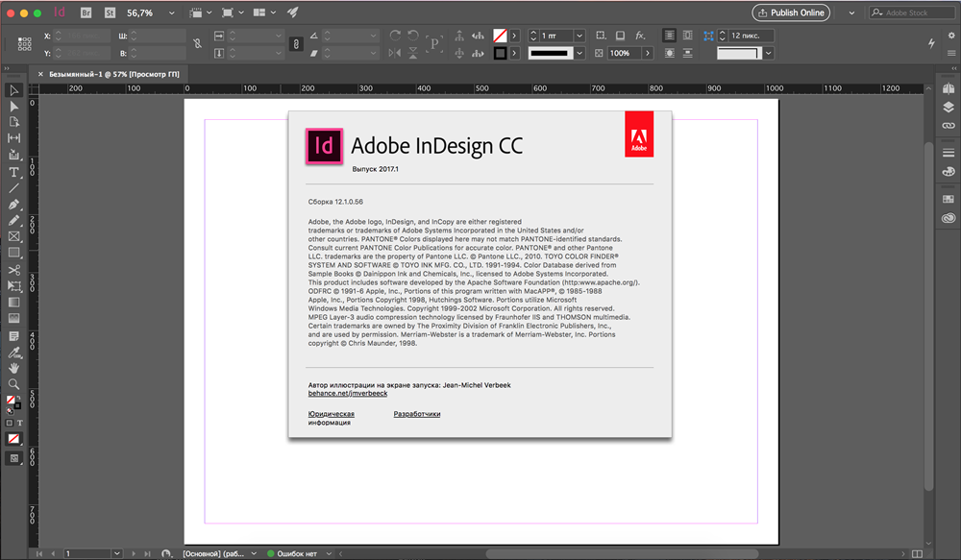Select the Page tool
This screenshot has width=961, height=560.
13,122
